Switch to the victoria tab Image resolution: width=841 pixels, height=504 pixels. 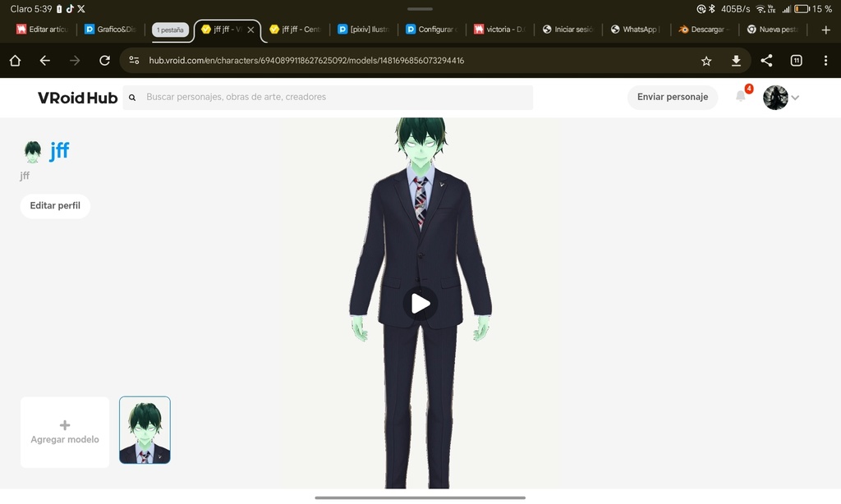(x=500, y=30)
